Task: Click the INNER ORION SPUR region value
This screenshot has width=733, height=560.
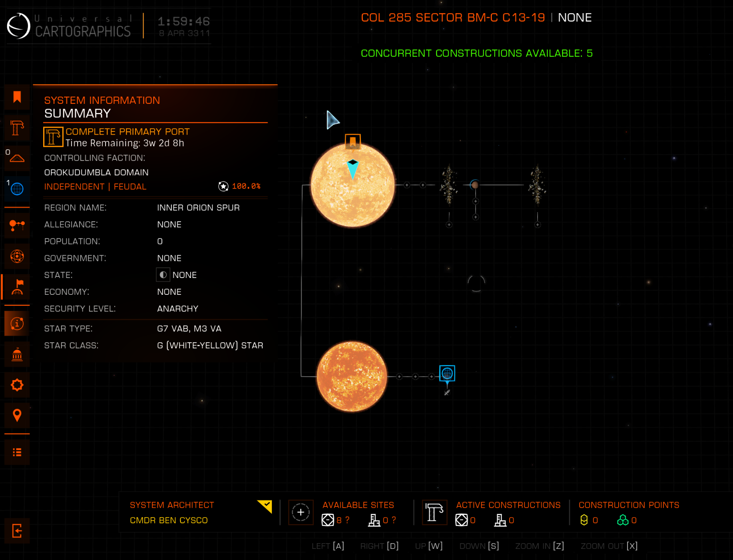Action: (x=198, y=208)
